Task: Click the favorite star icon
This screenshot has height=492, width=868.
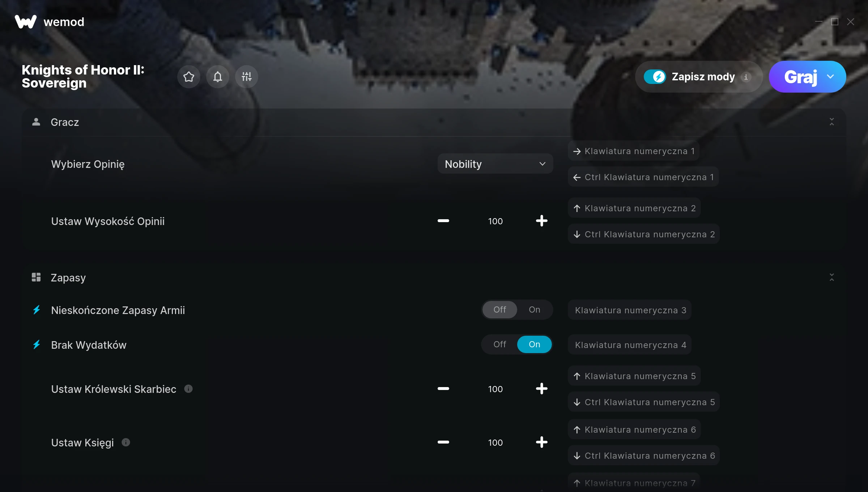Action: [x=189, y=77]
